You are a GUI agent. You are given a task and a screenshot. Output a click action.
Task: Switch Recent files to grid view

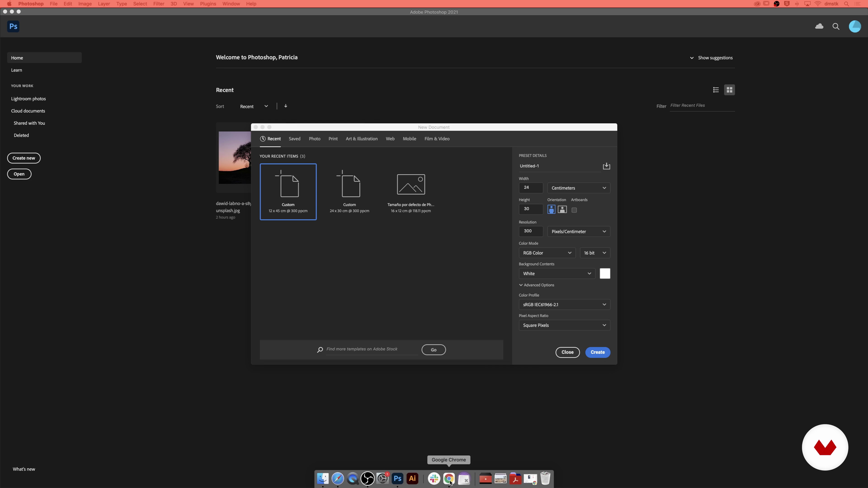[x=729, y=90]
